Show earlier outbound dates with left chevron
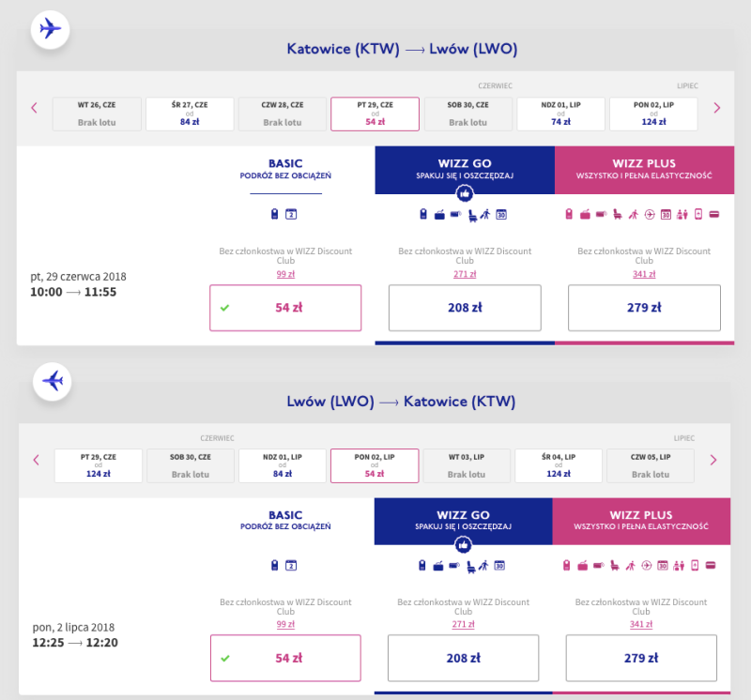Viewport: 751px width, 700px height. (x=34, y=108)
